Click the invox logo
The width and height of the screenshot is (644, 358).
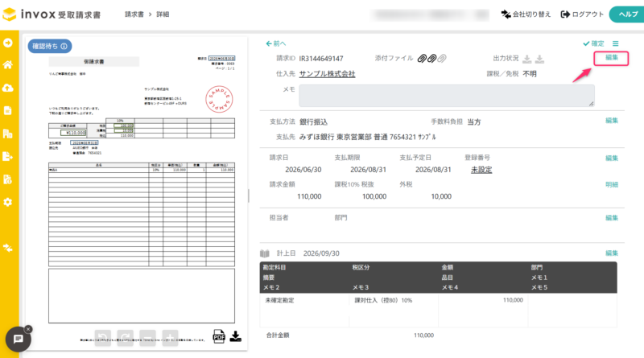(x=52, y=14)
